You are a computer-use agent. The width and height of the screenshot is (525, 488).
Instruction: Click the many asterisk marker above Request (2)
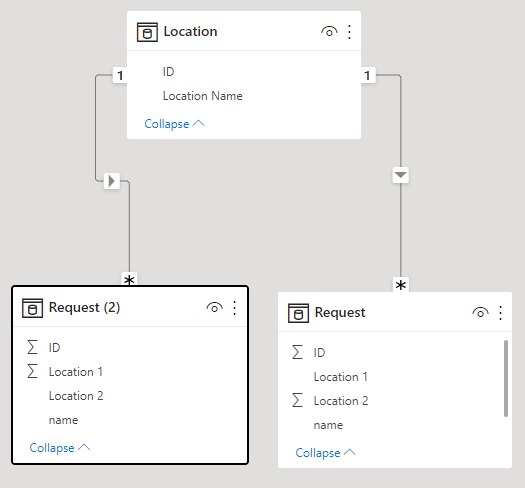click(129, 279)
